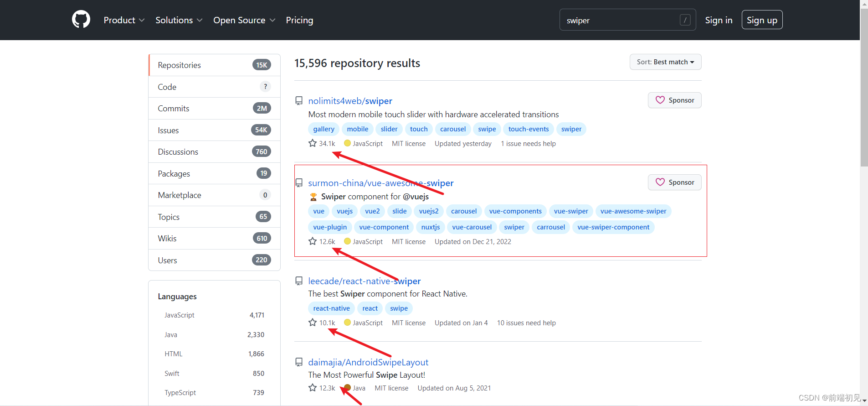Click the carrousel topic tag
The width and height of the screenshot is (868, 406).
tap(551, 227)
